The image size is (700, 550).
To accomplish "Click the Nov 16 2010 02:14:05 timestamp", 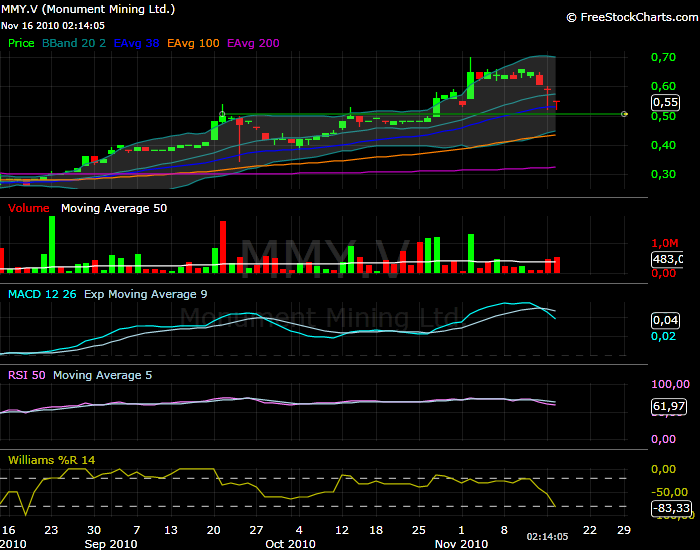I will (53, 26).
